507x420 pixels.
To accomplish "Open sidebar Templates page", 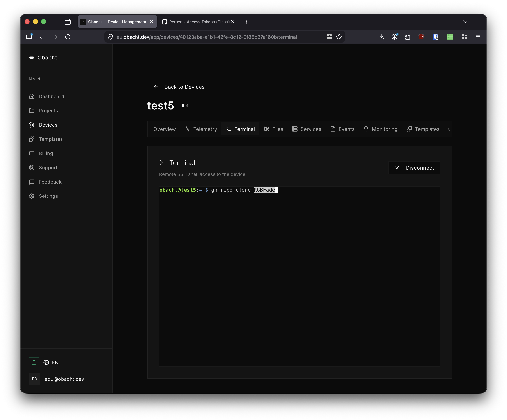I will coord(51,139).
